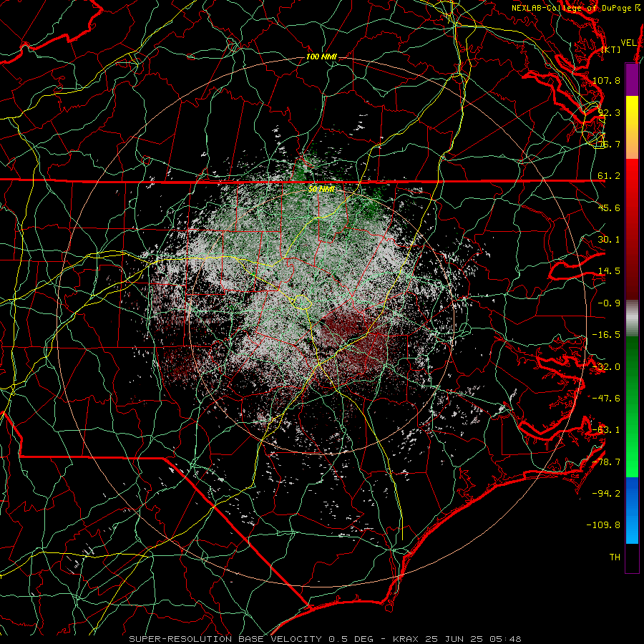The height and width of the screenshot is (644, 644).
Task: Click the -32.0 velocity scale value
Action: tap(606, 367)
